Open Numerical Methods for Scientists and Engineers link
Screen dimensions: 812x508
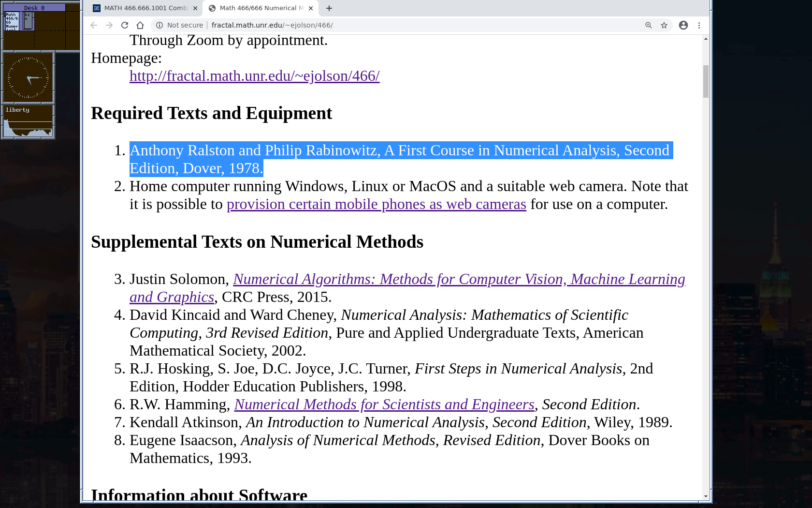pos(384,404)
